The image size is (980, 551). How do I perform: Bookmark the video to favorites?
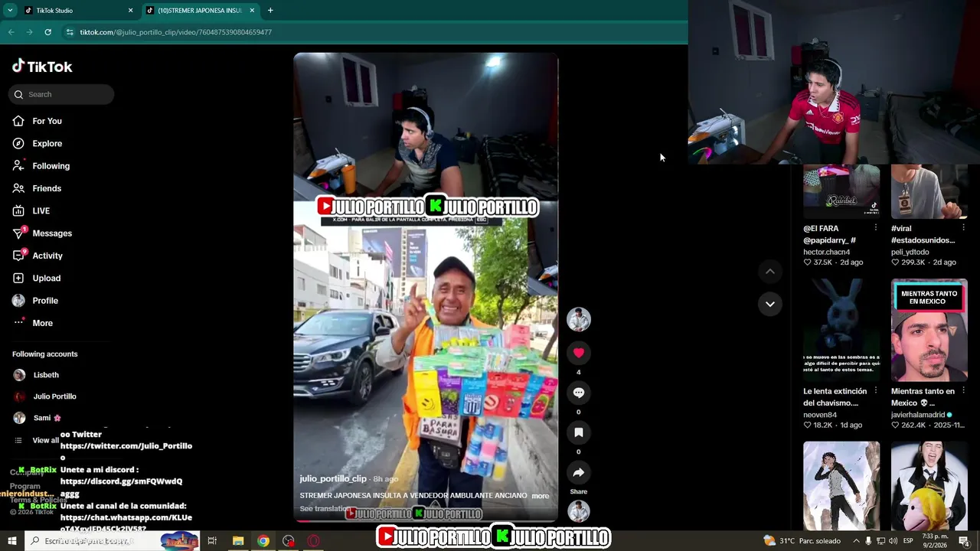[x=579, y=432]
